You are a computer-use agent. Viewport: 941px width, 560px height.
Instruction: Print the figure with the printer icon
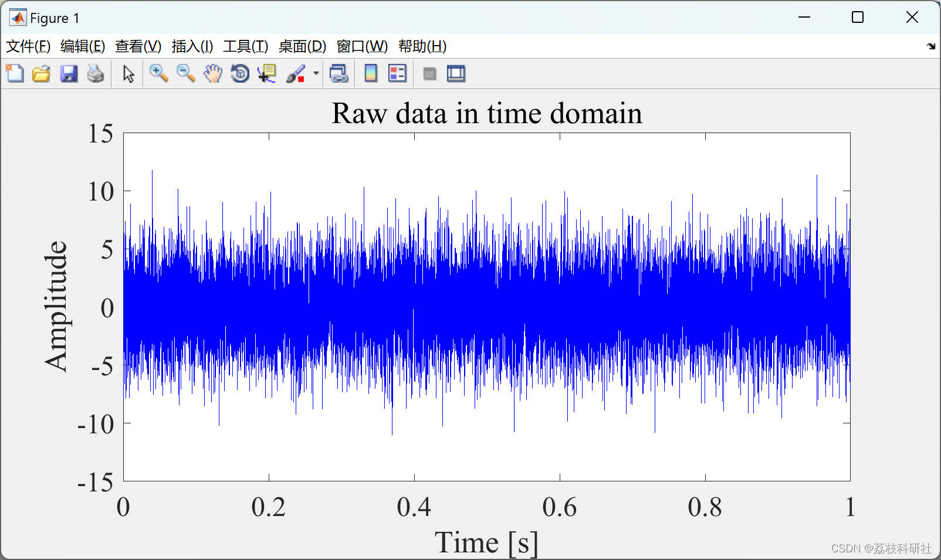coord(96,74)
